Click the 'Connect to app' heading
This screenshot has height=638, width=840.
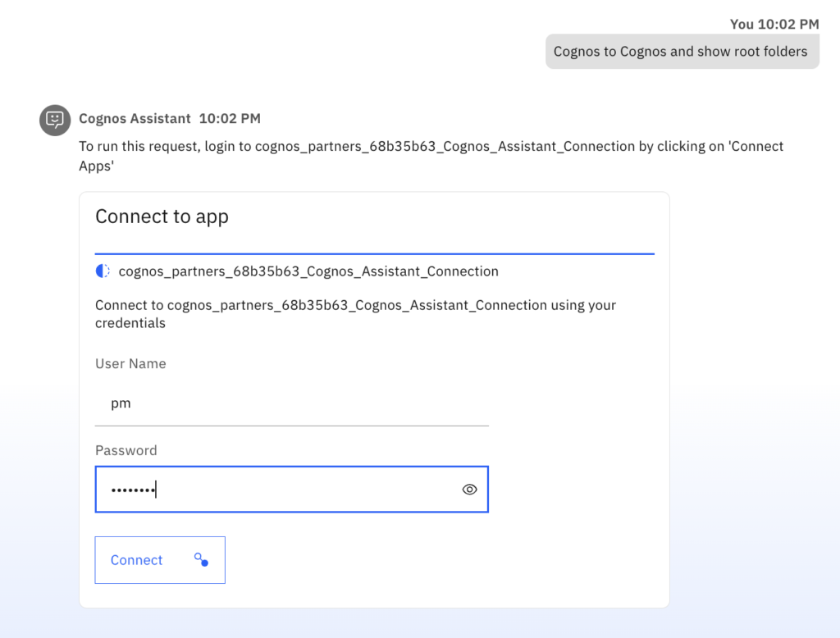click(x=162, y=216)
